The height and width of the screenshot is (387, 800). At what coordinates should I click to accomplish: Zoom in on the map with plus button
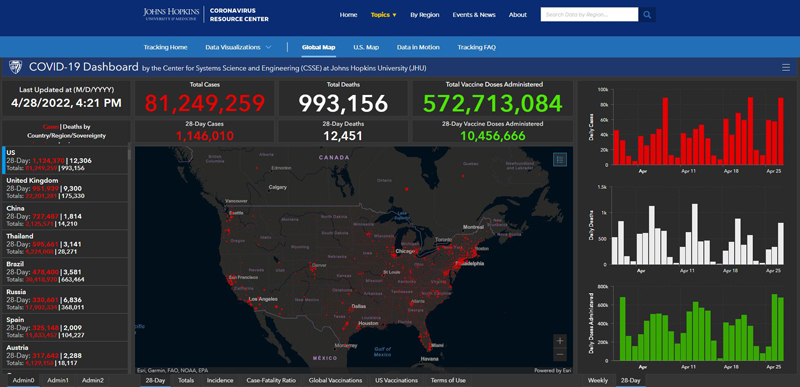pos(560,341)
